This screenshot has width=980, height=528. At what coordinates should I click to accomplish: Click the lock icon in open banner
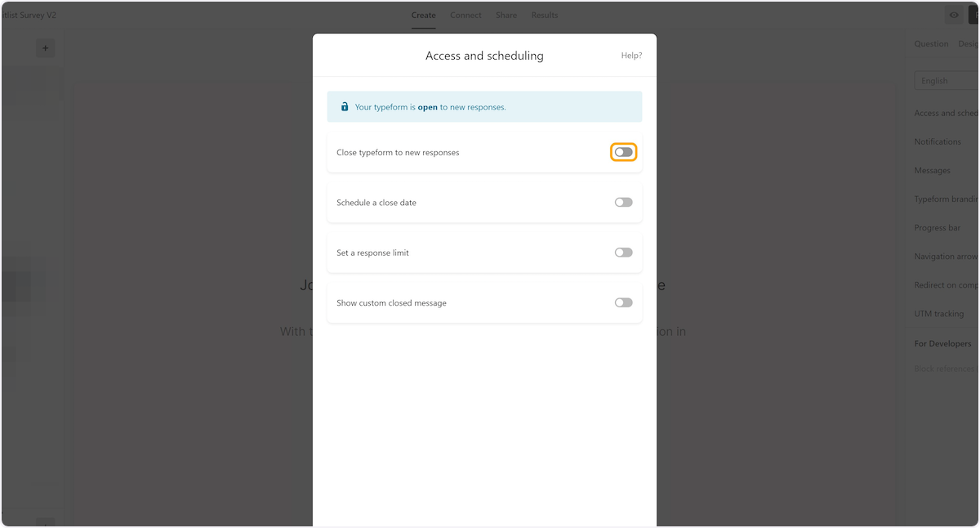[345, 106]
